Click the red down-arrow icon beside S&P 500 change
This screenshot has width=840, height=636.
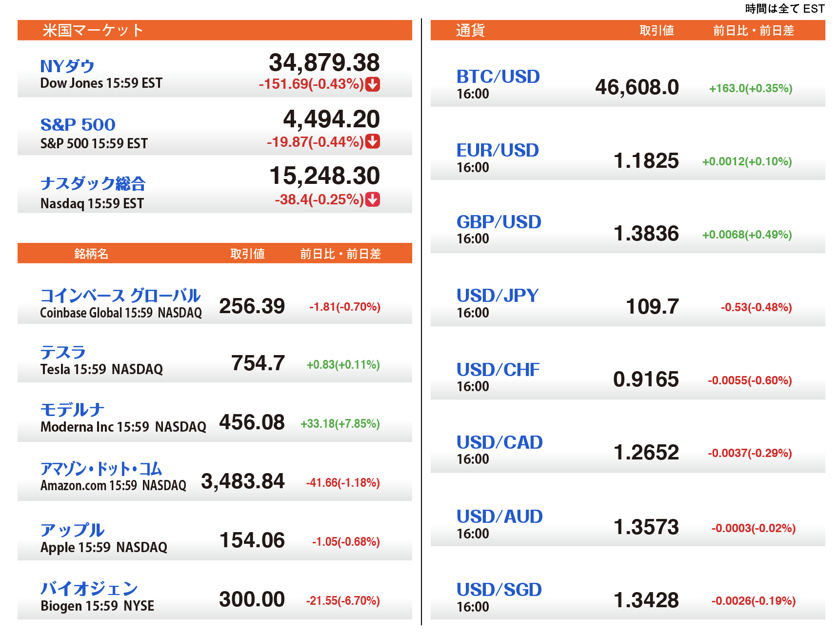pos(373,141)
